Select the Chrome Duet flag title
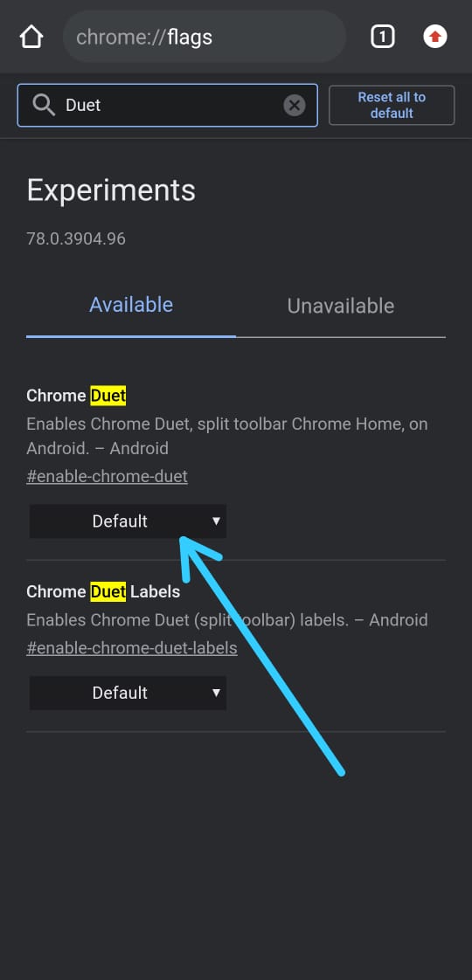472x980 pixels. click(x=76, y=396)
